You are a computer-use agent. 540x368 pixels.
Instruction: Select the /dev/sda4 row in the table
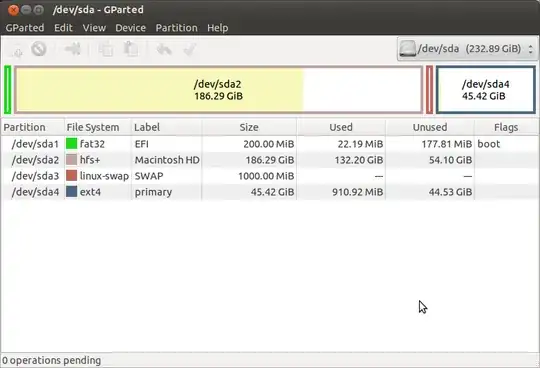[x=270, y=192]
